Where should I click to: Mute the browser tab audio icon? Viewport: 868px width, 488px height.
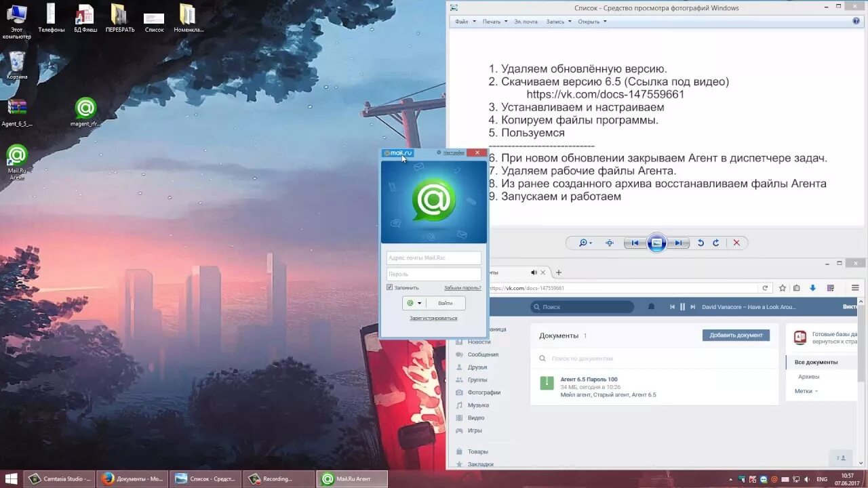click(534, 272)
